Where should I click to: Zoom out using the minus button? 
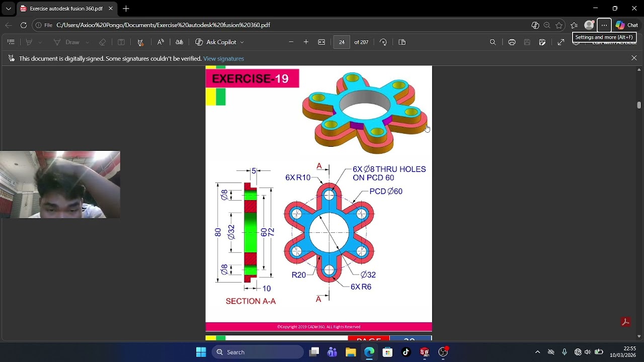click(x=291, y=42)
